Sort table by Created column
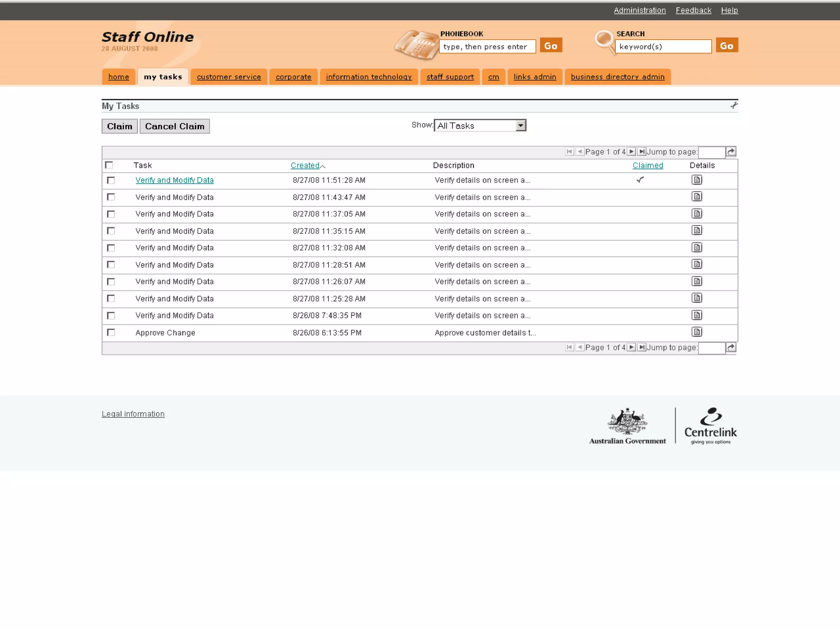The image size is (840, 630). click(x=305, y=165)
